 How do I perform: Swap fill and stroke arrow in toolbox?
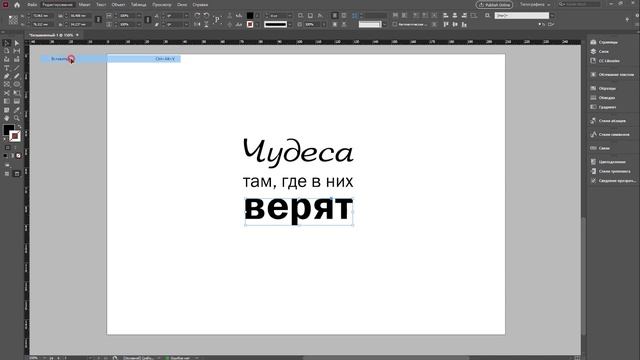tap(18, 127)
